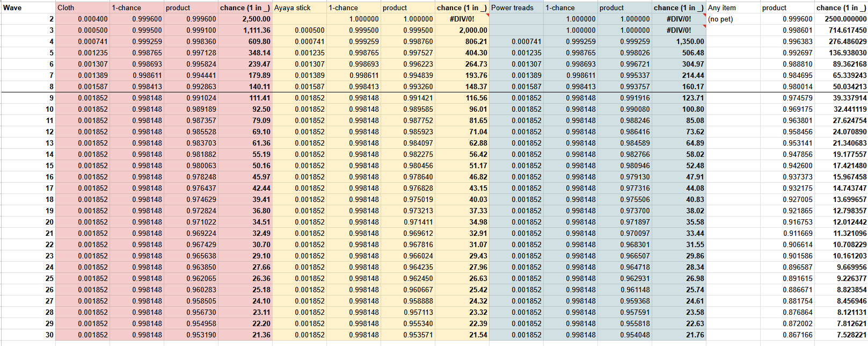Select Power treads #DIV/0! error in wave 2 row
This screenshot has width=868, height=346.
click(679, 19)
